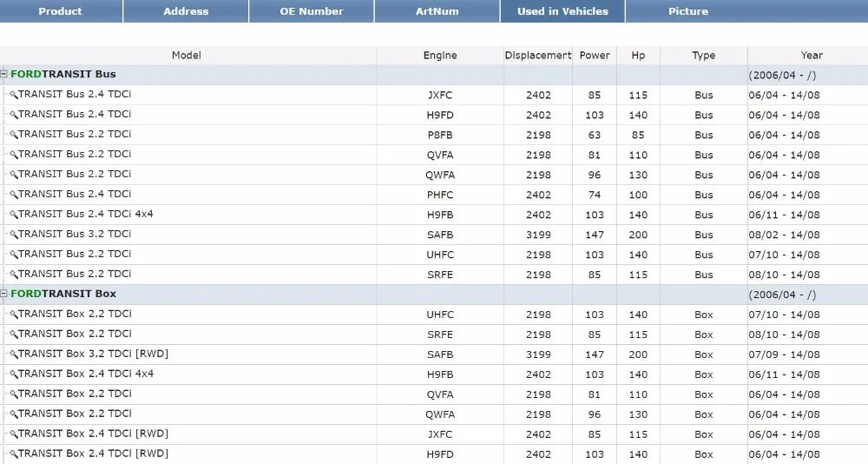Viewport: 868px width, 464px height.
Task: Click magnifier icon for Bus 3.2 TDCi
Action: point(13,235)
